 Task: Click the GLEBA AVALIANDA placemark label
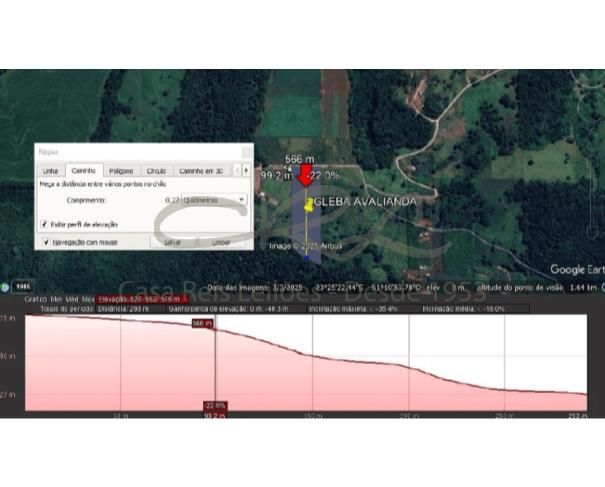pyautogui.click(x=365, y=201)
